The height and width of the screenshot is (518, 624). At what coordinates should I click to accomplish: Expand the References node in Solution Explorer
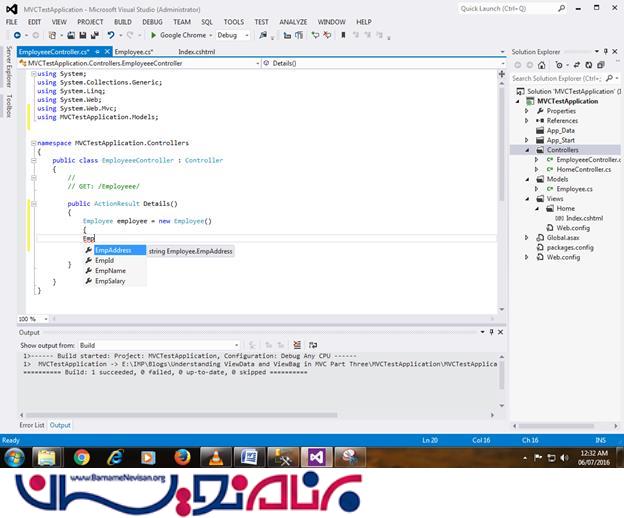click(527, 120)
